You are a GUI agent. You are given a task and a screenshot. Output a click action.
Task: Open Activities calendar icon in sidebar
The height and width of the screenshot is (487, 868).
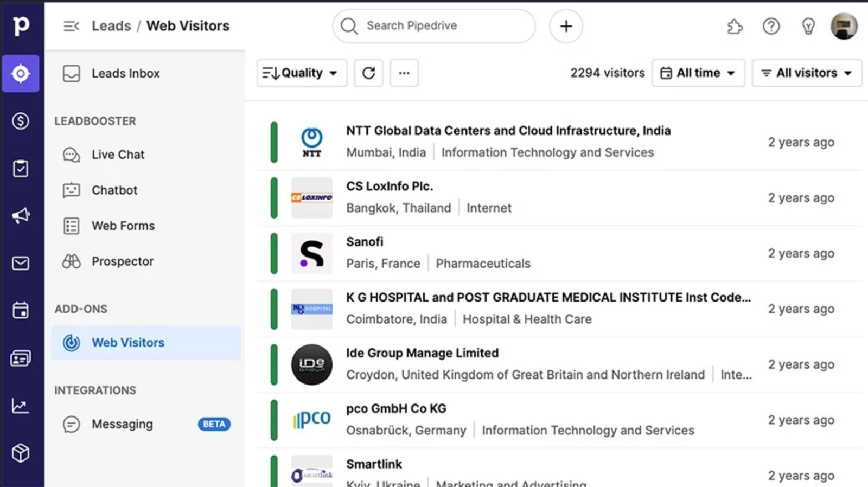pyautogui.click(x=21, y=311)
